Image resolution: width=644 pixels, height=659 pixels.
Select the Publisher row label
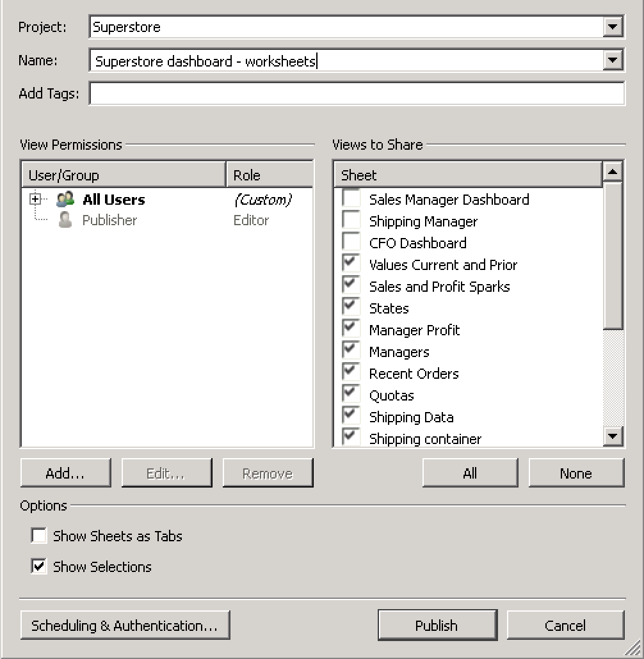coord(109,220)
